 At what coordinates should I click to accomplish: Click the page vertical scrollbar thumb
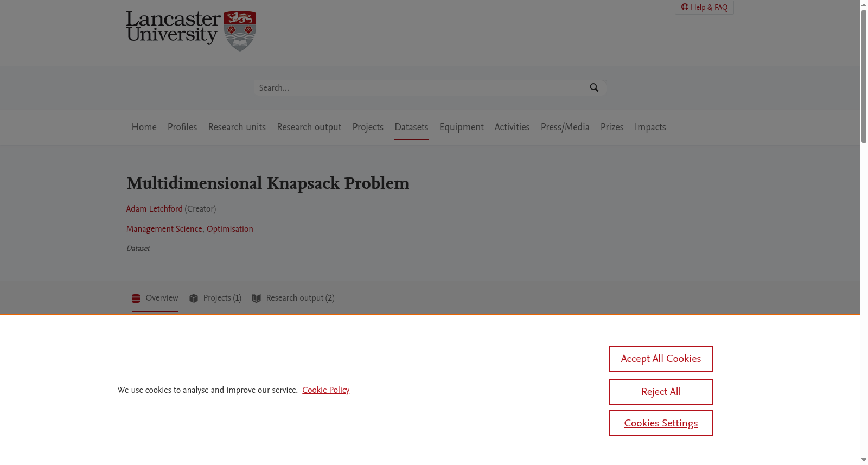[864, 76]
